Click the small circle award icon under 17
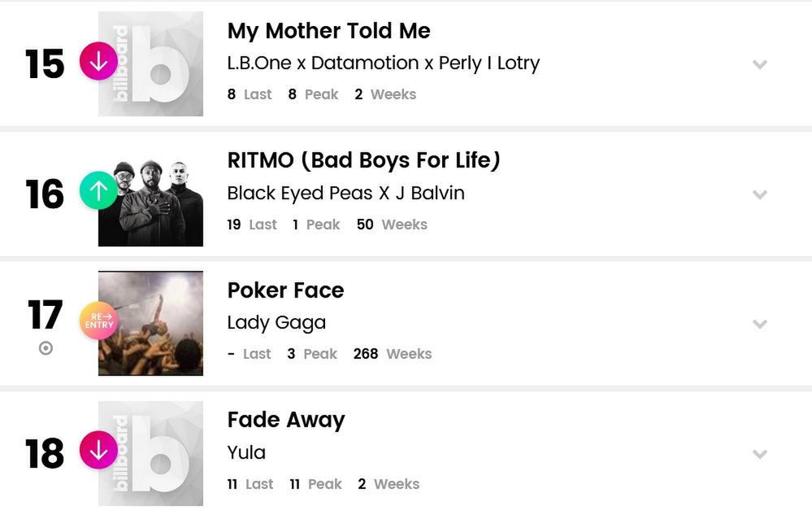Screen dimensions: 812x515 46,348
